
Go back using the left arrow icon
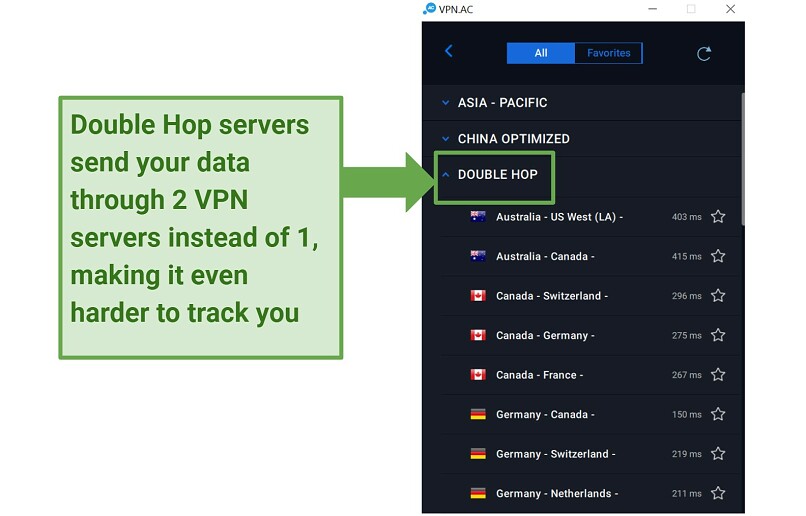click(x=449, y=51)
